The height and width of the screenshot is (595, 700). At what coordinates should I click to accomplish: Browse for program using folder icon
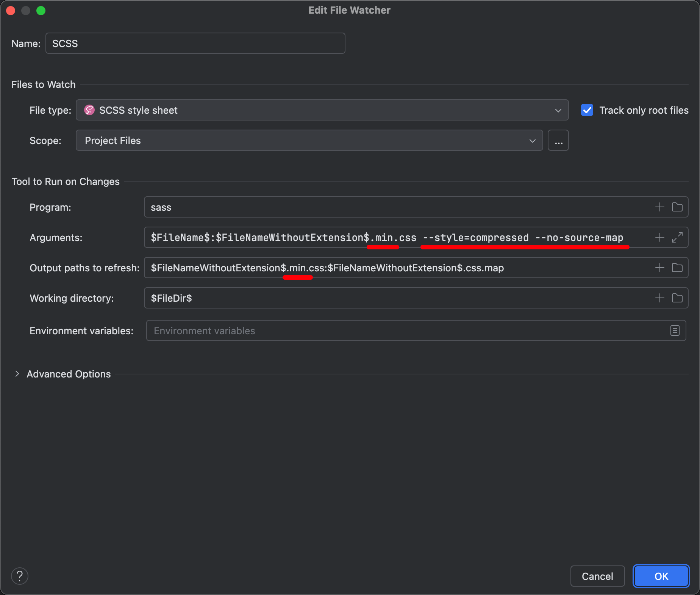(677, 207)
